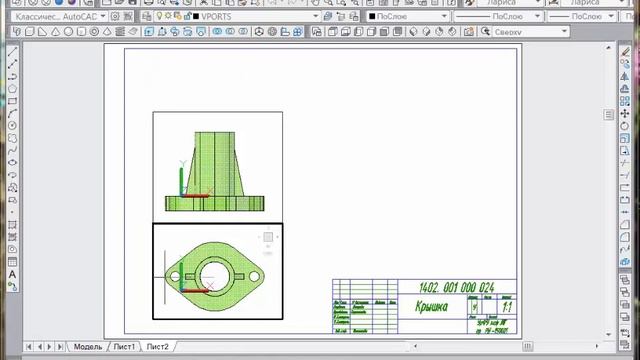
Task: Click the Cut scissors icon
Action: (x=203, y=2)
